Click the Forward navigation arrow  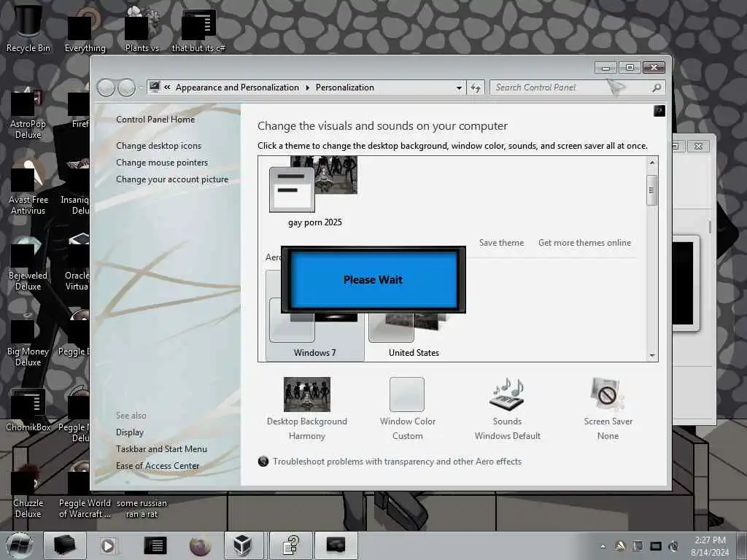point(126,87)
